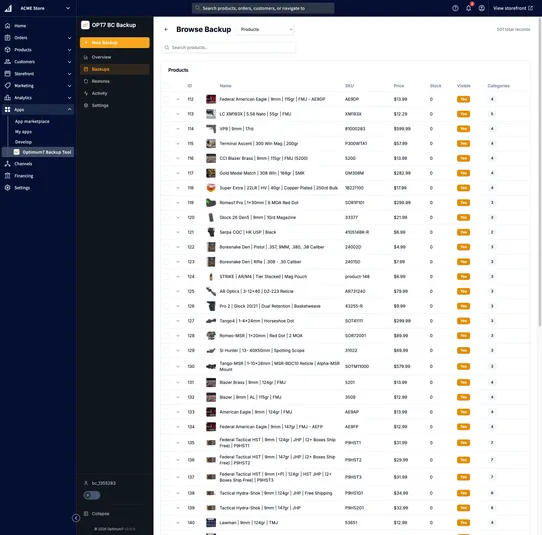This screenshot has width=542, height=535.
Task: Click the app Settings gear icon
Action: (86, 105)
